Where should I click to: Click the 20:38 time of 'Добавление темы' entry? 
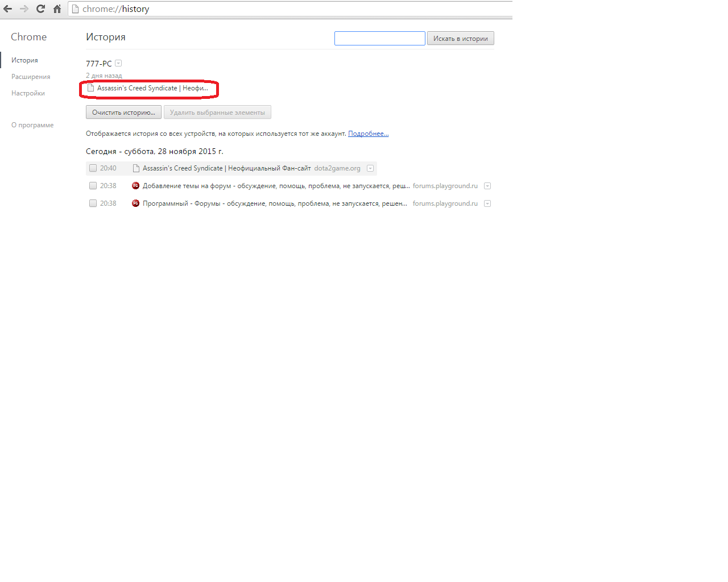108,186
